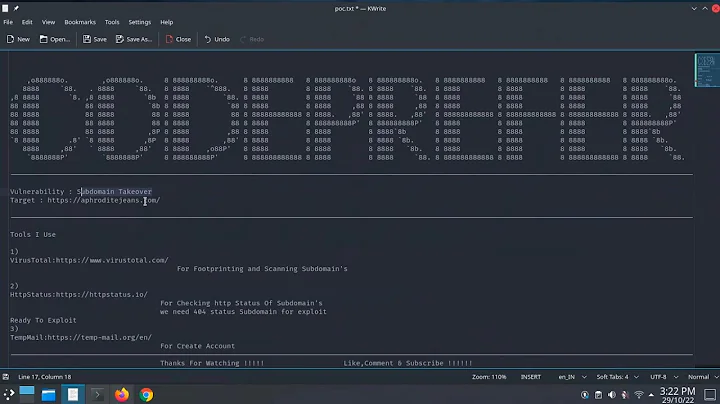Click the 'Thanks For Watching !!!!!' text
This screenshot has width=720, height=404.
click(x=212, y=363)
